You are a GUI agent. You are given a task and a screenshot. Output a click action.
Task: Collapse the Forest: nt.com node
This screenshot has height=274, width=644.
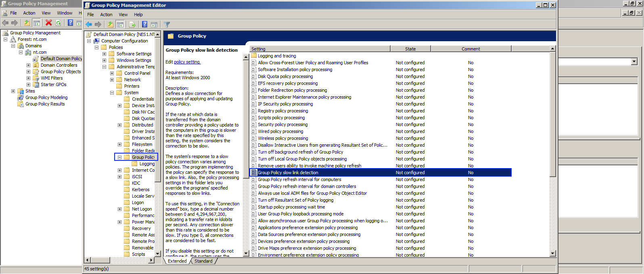[x=5, y=39]
